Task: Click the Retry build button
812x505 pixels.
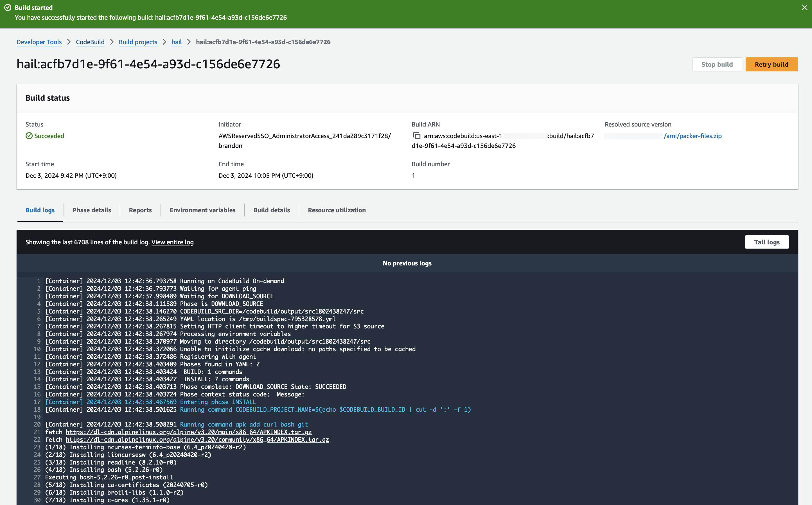Action: [x=771, y=64]
